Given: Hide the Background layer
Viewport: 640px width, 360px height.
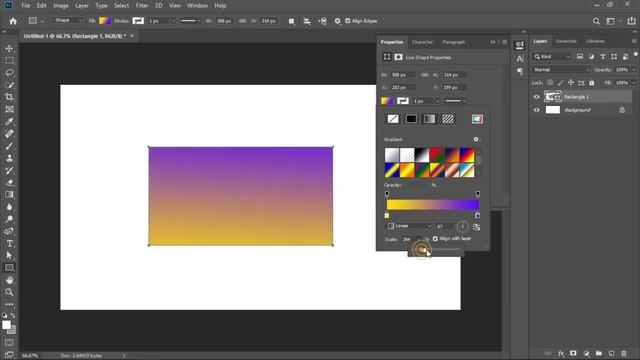Looking at the screenshot, I should coord(537,110).
